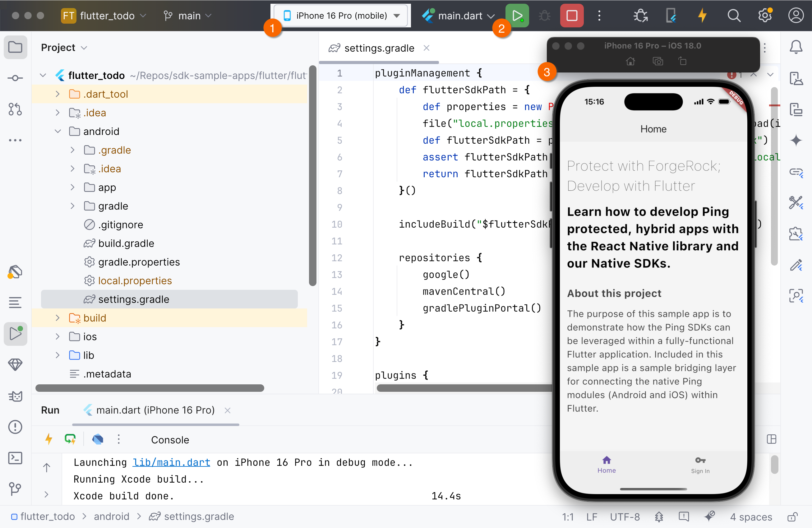This screenshot has height=528, width=812.
Task: Collapse the android folder
Action: tap(58, 132)
